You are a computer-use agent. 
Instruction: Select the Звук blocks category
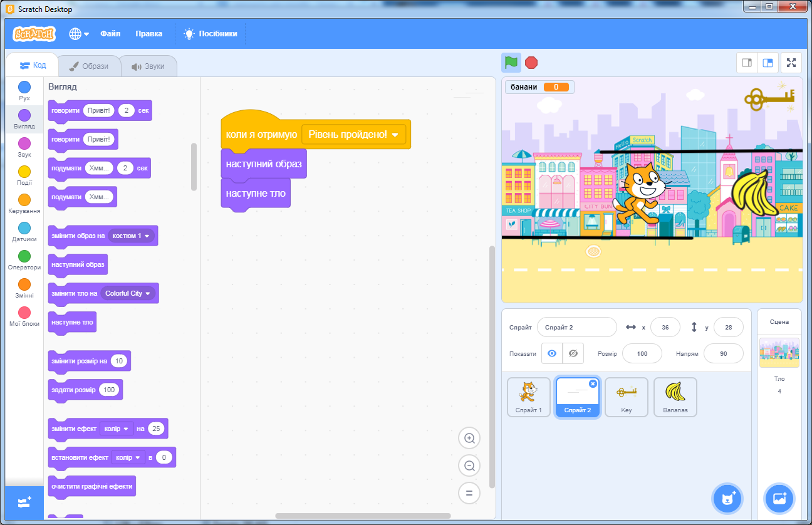pyautogui.click(x=24, y=147)
